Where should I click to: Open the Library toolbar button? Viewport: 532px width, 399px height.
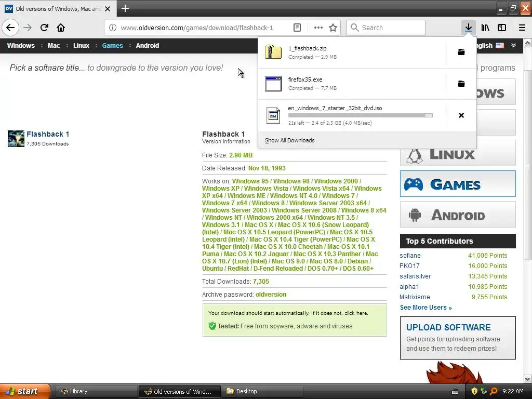click(485, 28)
